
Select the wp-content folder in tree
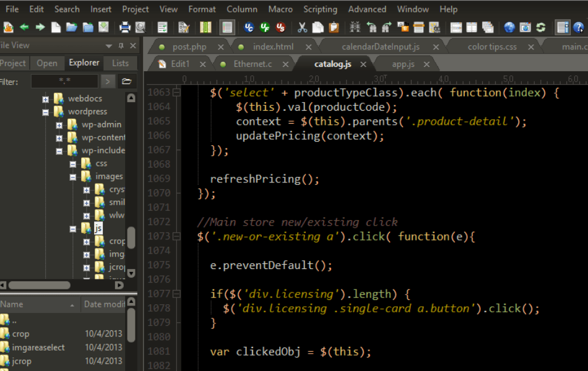tap(103, 137)
